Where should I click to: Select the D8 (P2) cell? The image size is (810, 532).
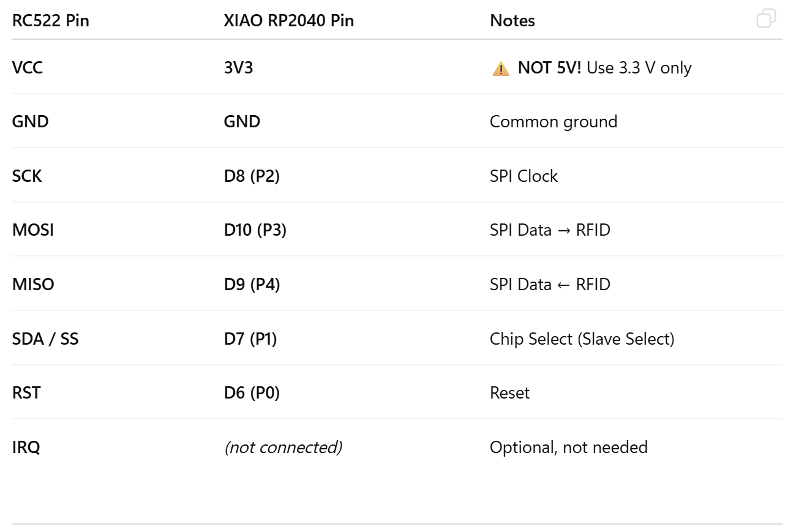point(252,176)
